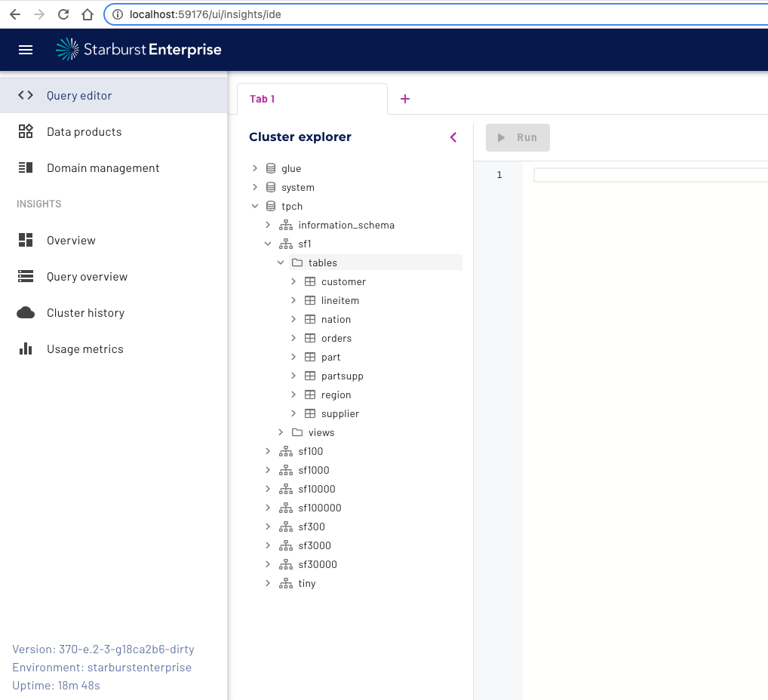Click the Query overview list icon
The height and width of the screenshot is (700, 768).
(26, 276)
